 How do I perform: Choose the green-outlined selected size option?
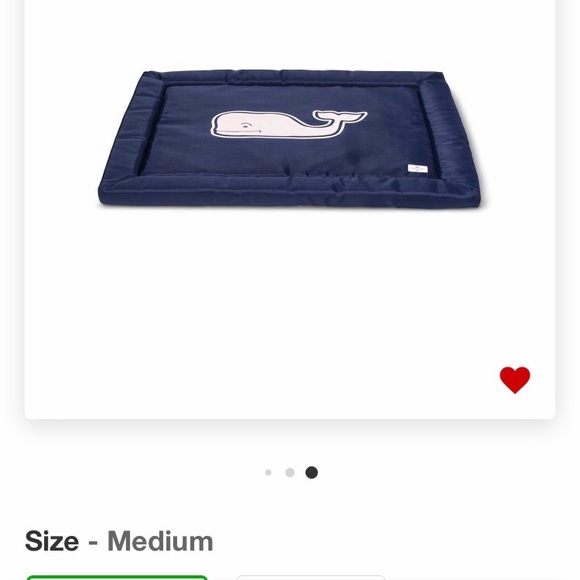click(117, 577)
